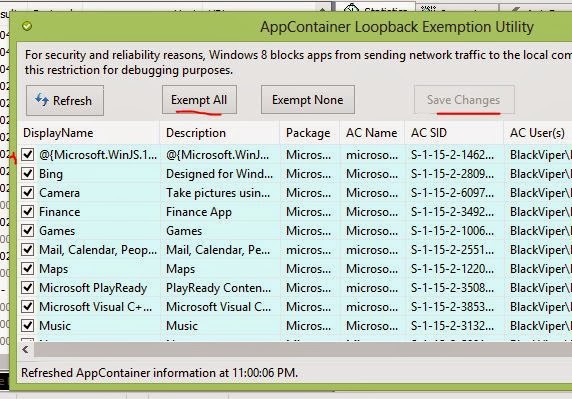Click the S-1-15-2-1462... SID cell
The width and height of the screenshot is (572, 399).
452,155
